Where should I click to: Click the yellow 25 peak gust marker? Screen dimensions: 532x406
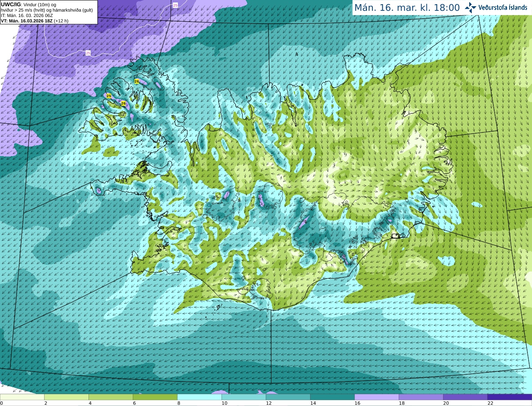pos(109,96)
